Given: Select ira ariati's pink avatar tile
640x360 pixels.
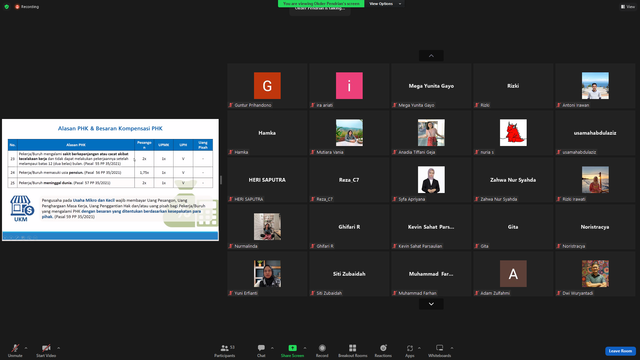Looking at the screenshot, I should 349,86.
